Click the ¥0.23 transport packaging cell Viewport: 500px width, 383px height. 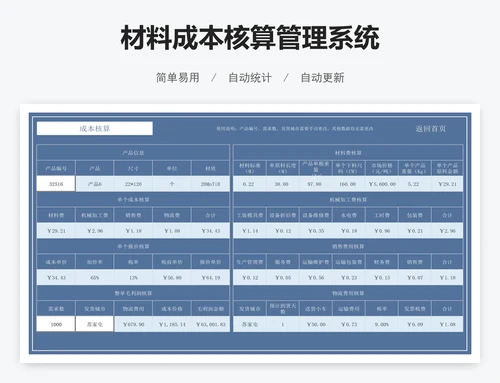[349, 278]
